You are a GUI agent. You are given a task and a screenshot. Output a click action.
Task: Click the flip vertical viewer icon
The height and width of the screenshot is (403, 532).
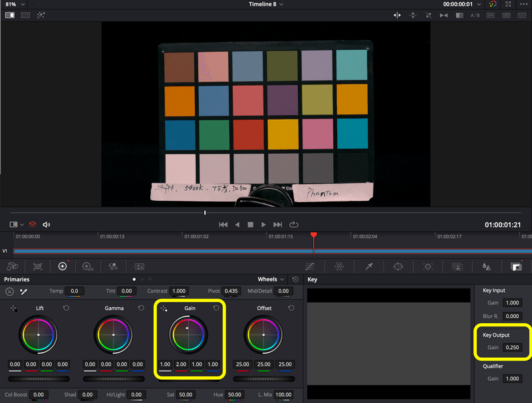[x=413, y=15]
